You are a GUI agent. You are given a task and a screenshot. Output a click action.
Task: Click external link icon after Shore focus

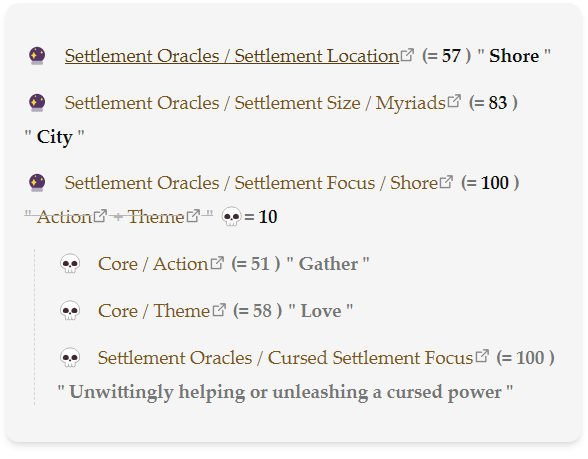tap(446, 182)
